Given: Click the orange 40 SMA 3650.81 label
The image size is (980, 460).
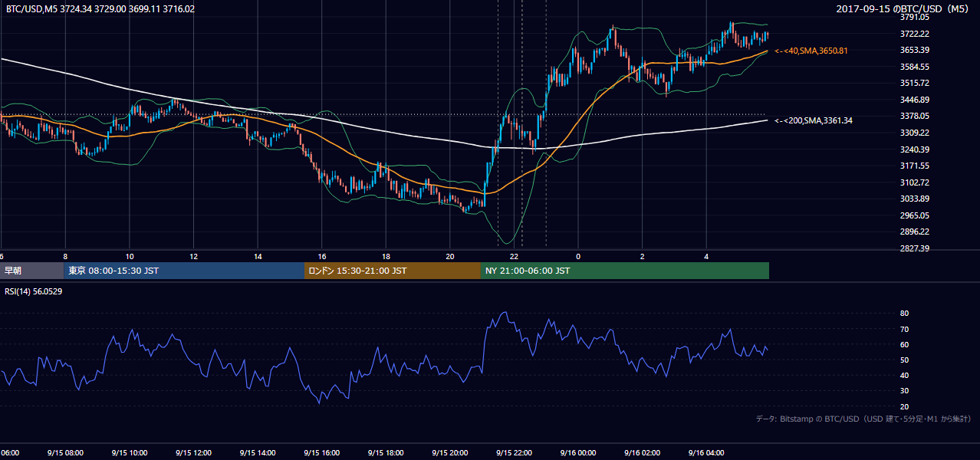Looking at the screenshot, I should [x=812, y=51].
